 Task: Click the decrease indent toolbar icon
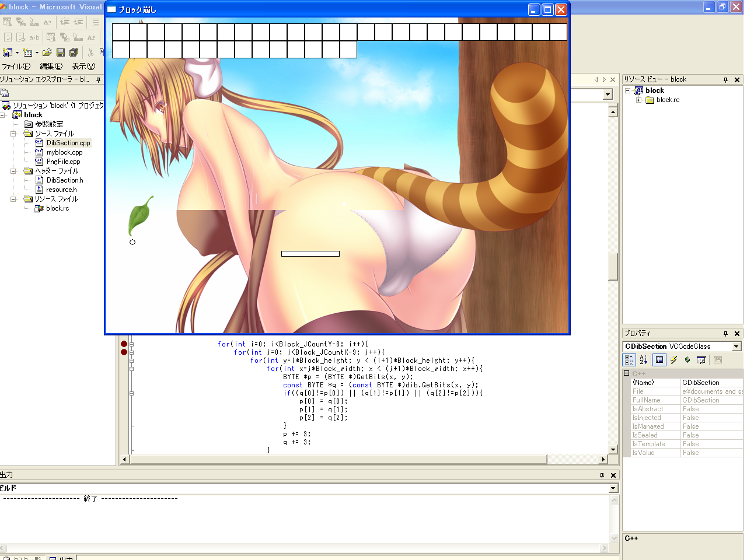pyautogui.click(x=65, y=22)
